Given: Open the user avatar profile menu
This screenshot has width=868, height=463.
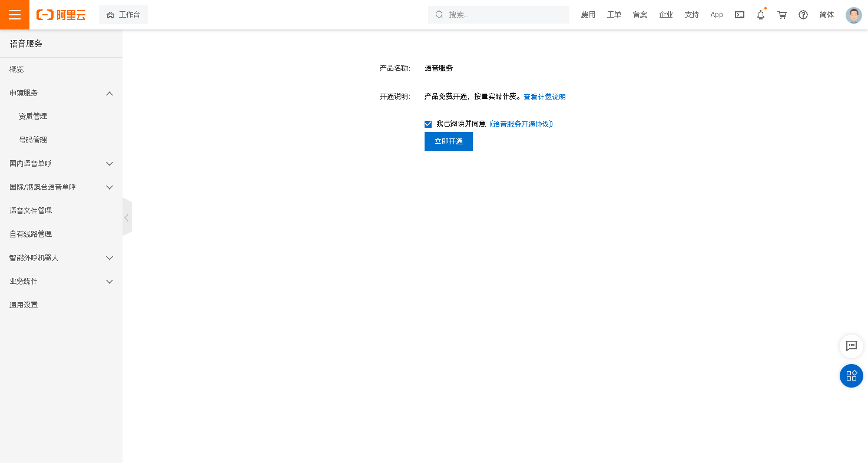Looking at the screenshot, I should coord(853,15).
